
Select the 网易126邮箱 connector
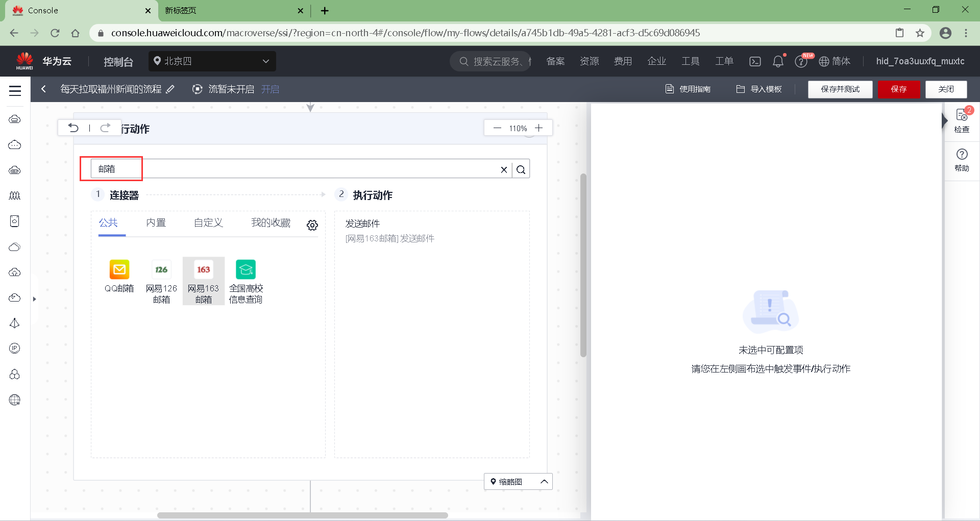161,281
